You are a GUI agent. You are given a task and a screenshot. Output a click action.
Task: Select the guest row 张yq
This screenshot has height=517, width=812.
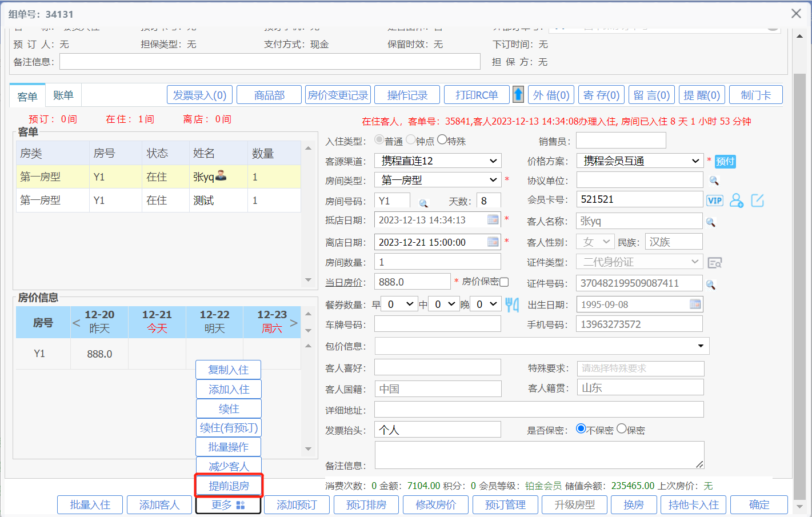coord(158,177)
